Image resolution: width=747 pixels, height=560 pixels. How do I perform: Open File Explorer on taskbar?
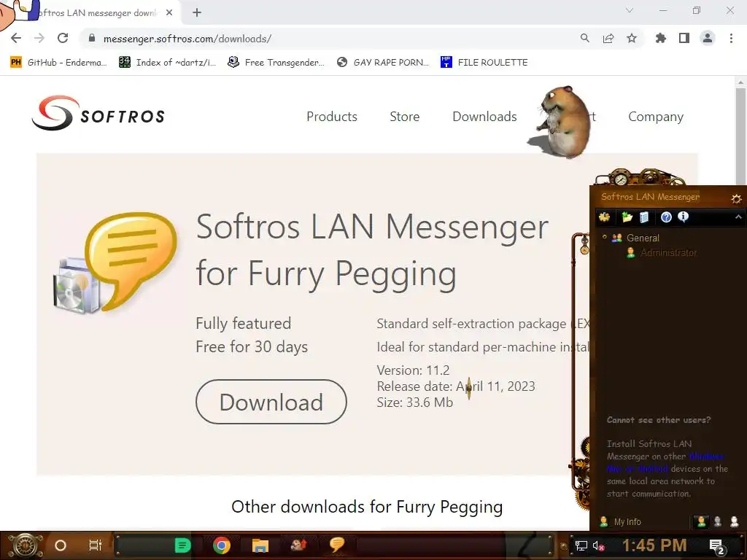pyautogui.click(x=260, y=545)
